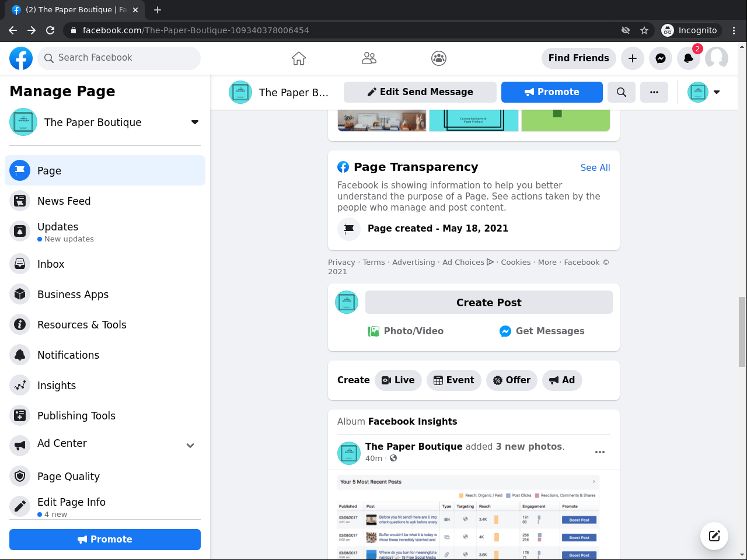Search the page with magnifier button

tap(622, 92)
